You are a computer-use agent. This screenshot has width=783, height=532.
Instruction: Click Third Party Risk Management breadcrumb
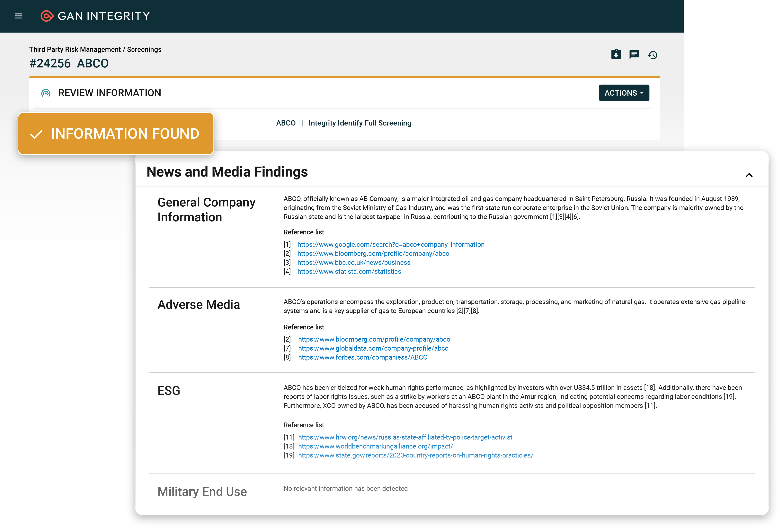coord(75,49)
